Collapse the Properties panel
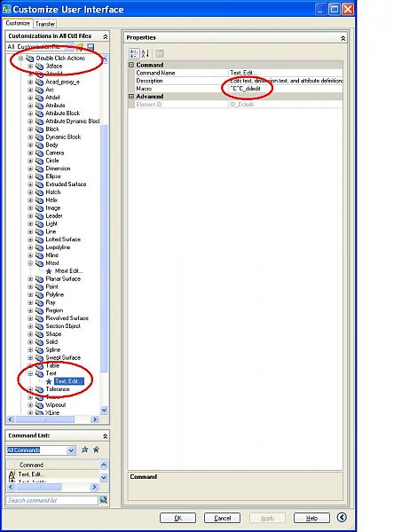 343,38
